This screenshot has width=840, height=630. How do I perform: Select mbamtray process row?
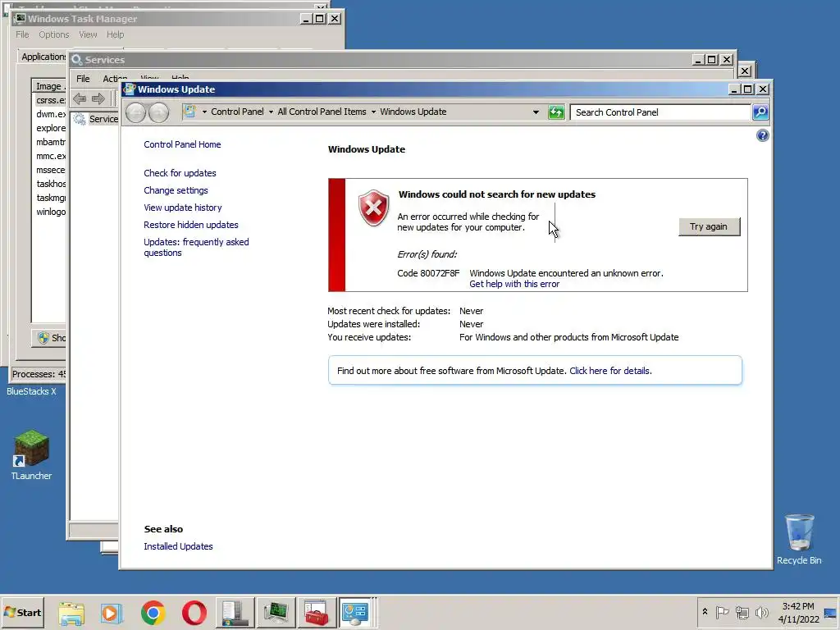pos(50,142)
